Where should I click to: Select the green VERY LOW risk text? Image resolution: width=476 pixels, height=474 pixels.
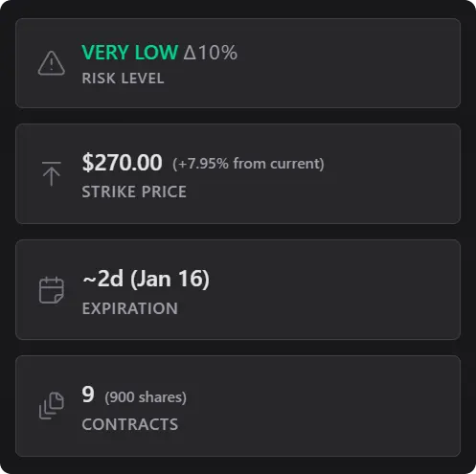coord(129,52)
